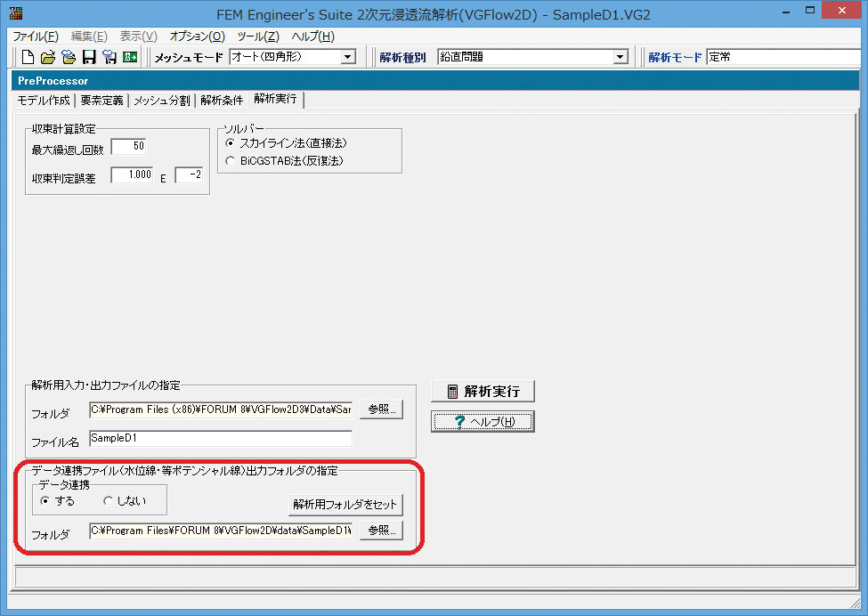
Task: Click the PreProcessor panel header
Action: click(434, 81)
